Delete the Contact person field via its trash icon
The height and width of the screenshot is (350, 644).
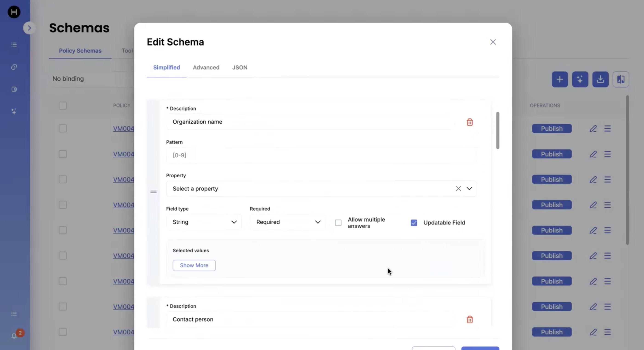pyautogui.click(x=470, y=319)
